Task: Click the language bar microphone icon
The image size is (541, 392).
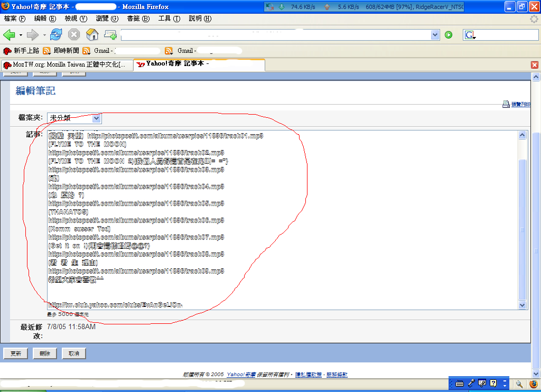Action: pos(471,384)
